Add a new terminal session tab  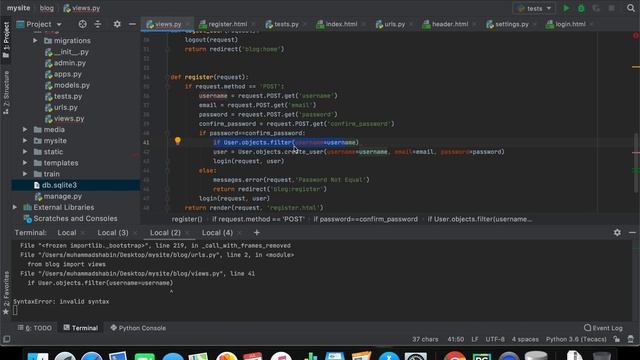[x=256, y=233]
